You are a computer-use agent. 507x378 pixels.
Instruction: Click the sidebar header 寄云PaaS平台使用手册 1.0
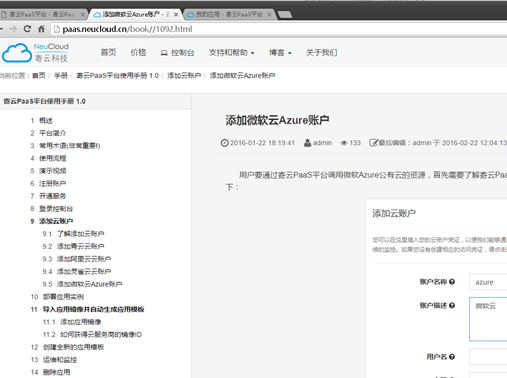(x=45, y=101)
